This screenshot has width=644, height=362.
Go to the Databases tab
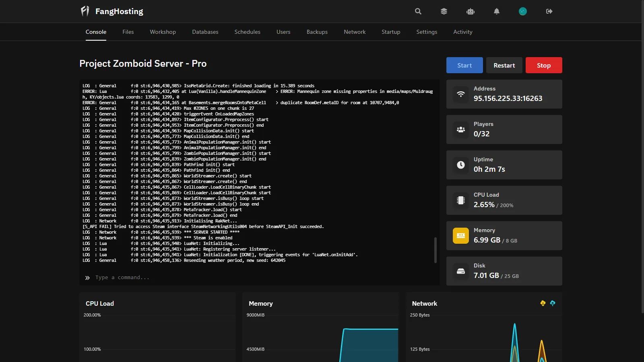coord(205,32)
